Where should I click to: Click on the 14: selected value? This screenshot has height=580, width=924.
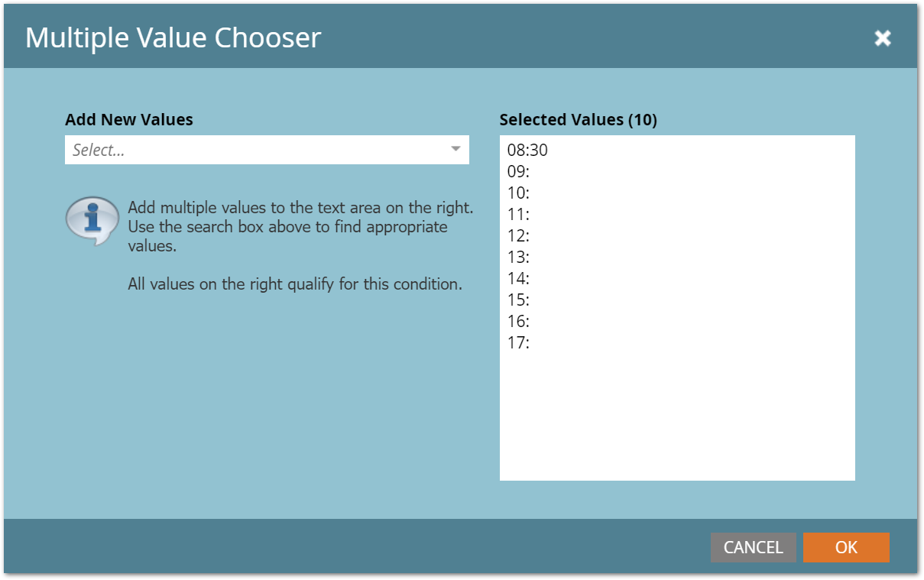point(519,279)
